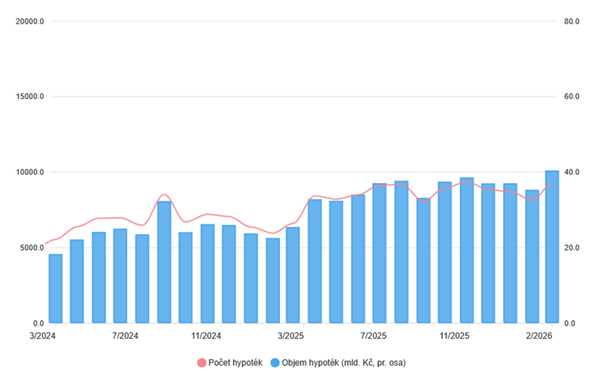
Task: Click the bar above the 11/2025 label
Action: coord(466,250)
